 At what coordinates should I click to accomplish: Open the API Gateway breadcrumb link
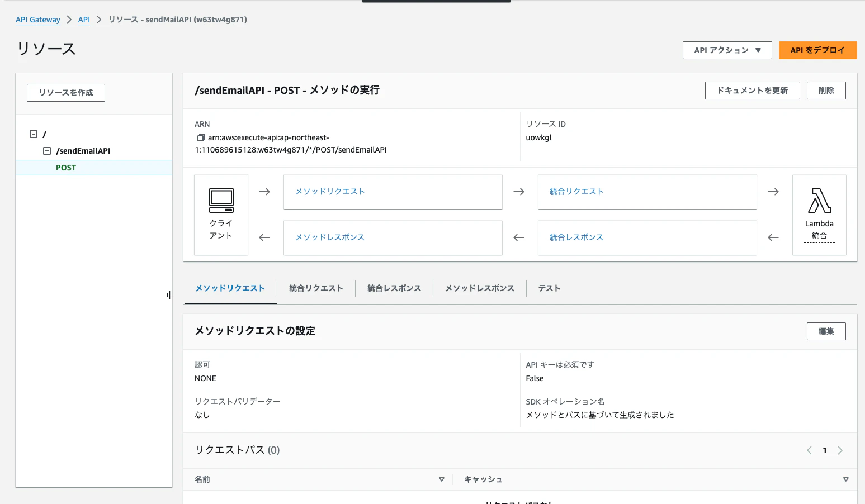[x=37, y=20]
